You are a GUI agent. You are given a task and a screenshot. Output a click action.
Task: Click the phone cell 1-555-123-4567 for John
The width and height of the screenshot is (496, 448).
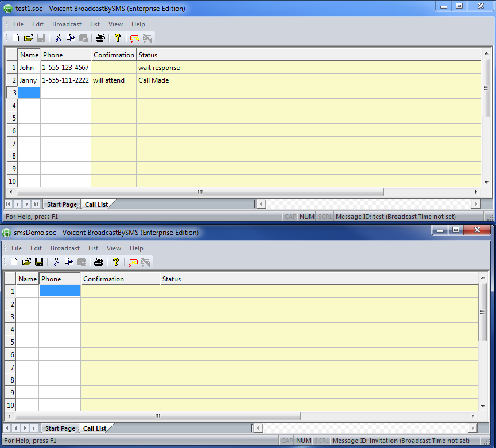tap(65, 68)
